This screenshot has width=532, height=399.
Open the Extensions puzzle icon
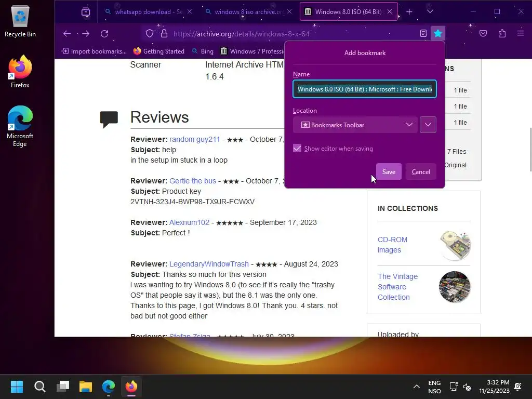coord(502,34)
